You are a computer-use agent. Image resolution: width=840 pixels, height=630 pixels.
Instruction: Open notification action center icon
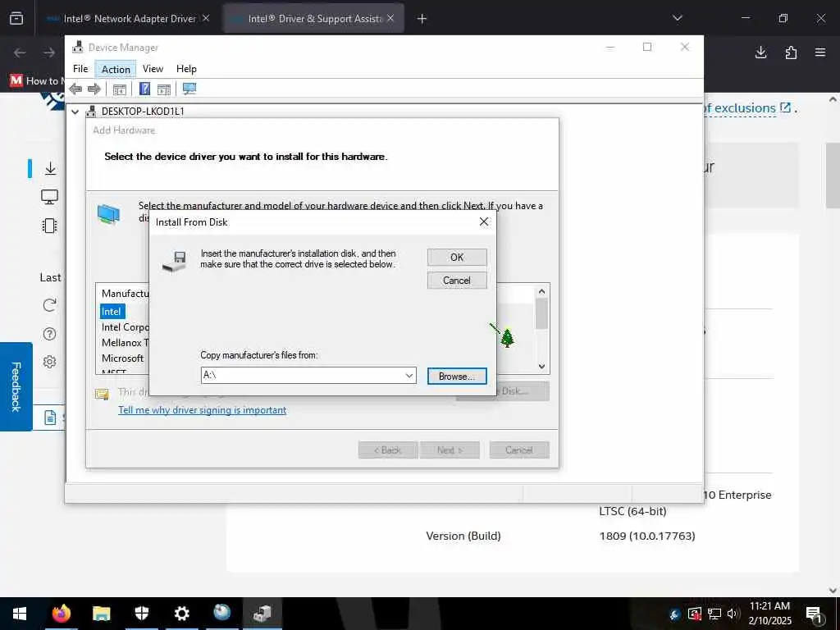click(815, 614)
